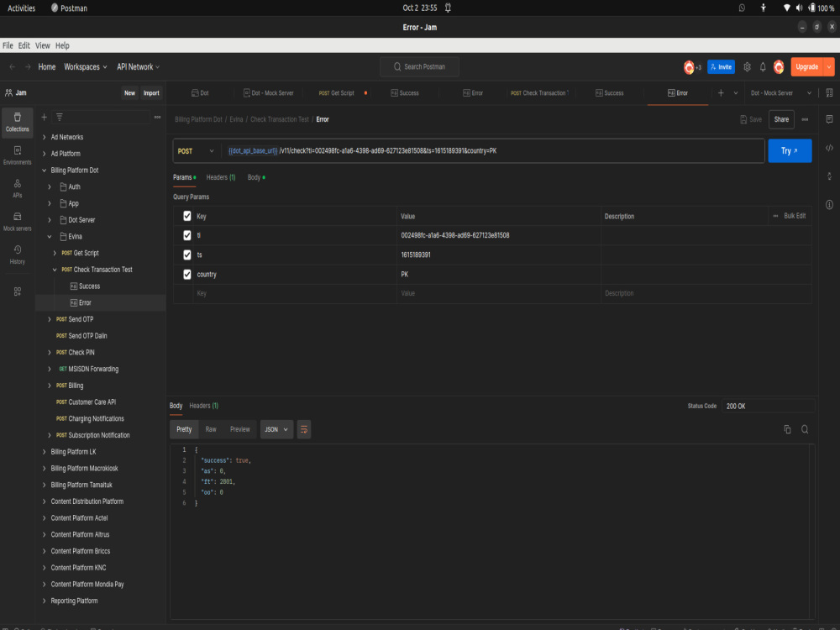Open the File menu
The image size is (840, 630).
click(8, 45)
